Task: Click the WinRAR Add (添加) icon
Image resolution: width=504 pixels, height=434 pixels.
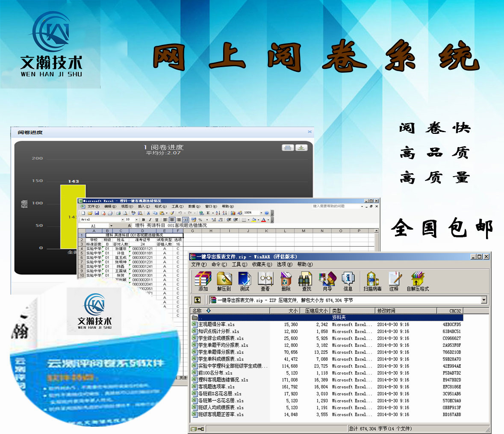Action: point(203,280)
